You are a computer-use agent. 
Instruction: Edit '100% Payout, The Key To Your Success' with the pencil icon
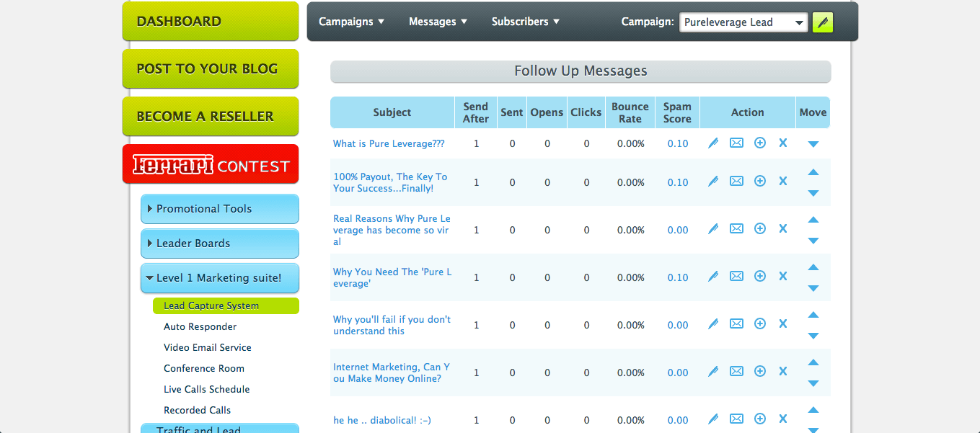pos(713,182)
